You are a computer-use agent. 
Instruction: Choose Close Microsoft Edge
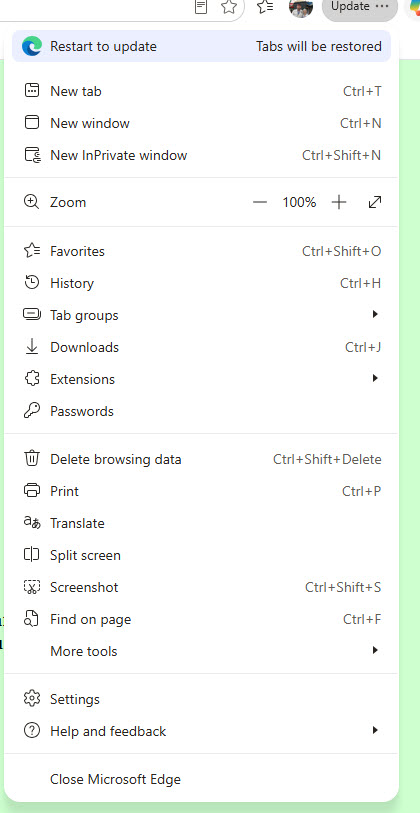click(x=201, y=779)
